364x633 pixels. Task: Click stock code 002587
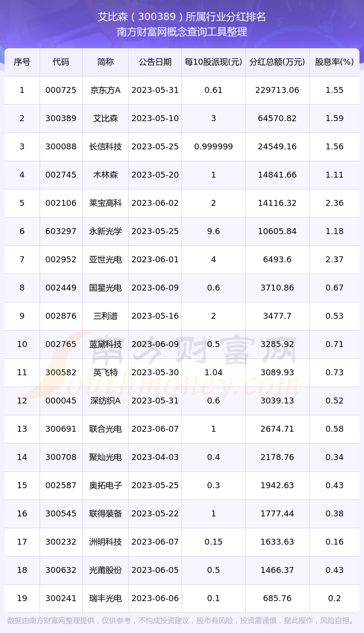coord(61,485)
